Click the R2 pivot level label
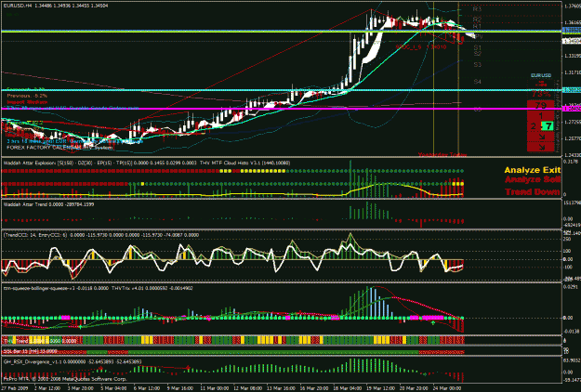The image size is (581, 392). tap(477, 19)
